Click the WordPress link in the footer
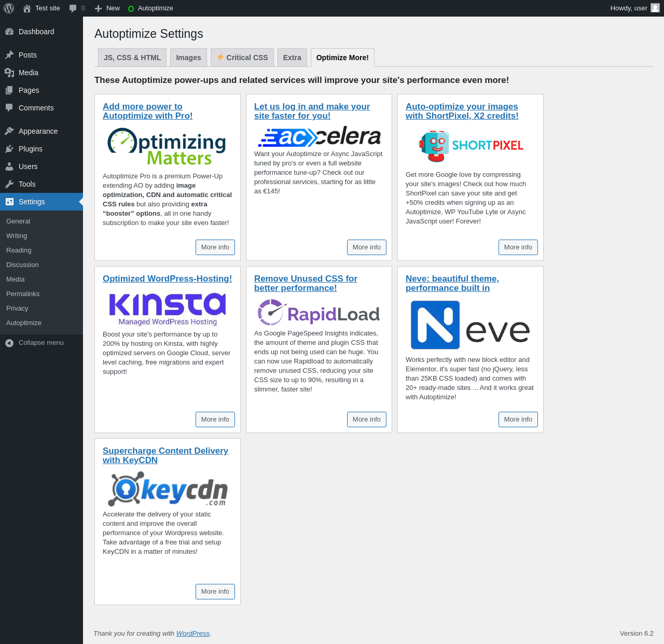 click(193, 634)
